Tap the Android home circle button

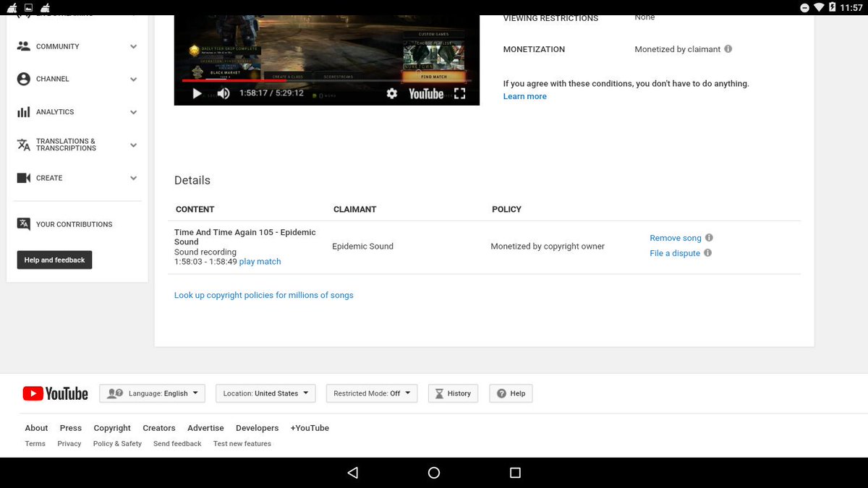(434, 473)
